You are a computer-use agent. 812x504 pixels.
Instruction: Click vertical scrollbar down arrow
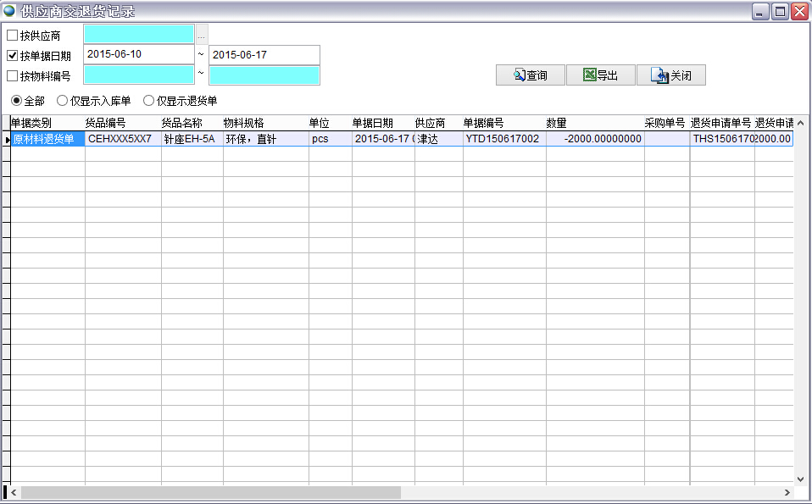[x=802, y=479]
